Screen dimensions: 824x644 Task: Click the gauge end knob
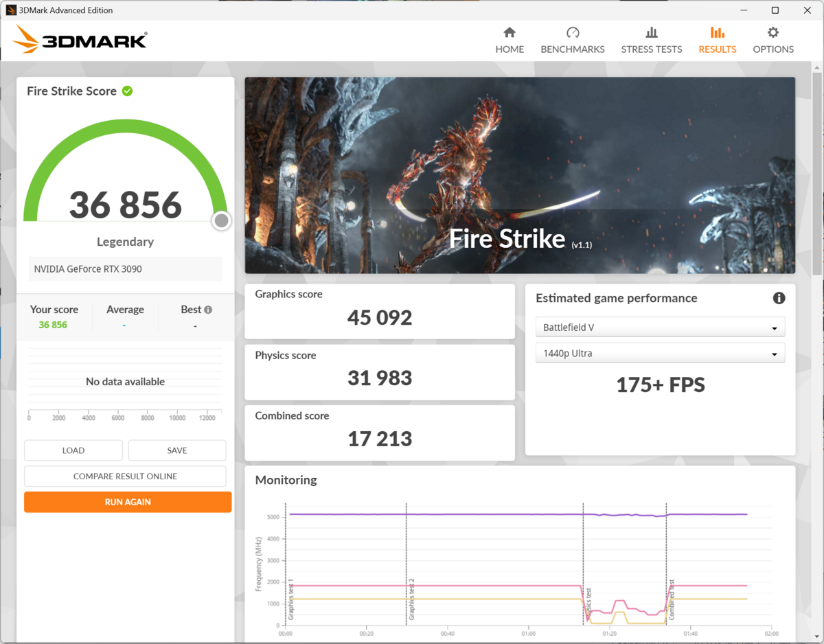coord(221,220)
